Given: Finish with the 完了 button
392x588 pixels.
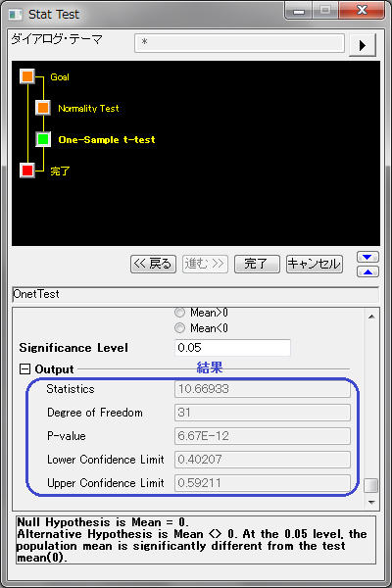Looking at the screenshot, I should click(257, 264).
